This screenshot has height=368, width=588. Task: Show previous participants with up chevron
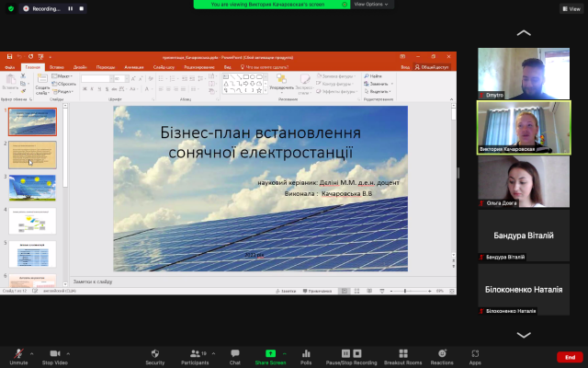524,33
